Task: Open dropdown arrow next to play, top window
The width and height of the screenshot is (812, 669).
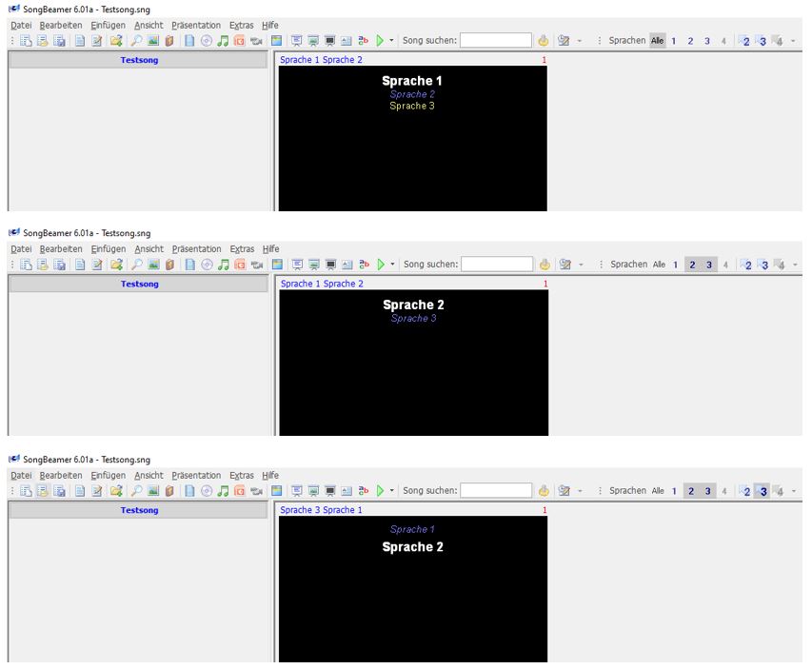Action: (x=391, y=40)
